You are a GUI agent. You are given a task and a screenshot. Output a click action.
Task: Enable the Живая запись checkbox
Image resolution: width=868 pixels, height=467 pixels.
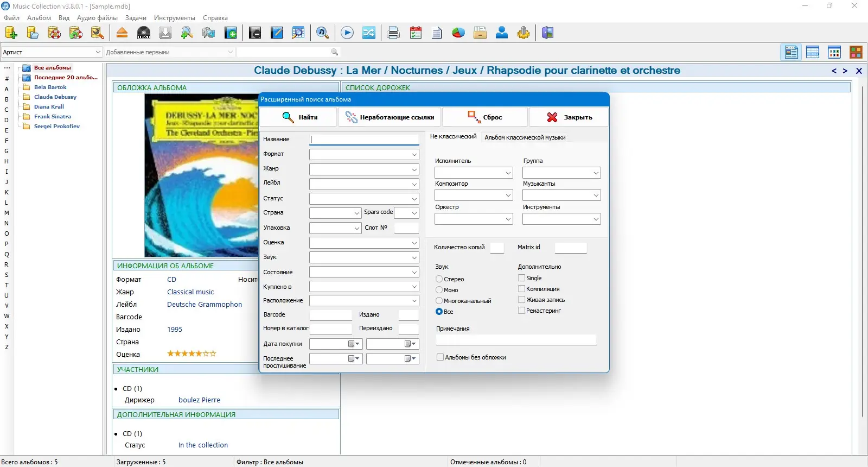point(521,300)
